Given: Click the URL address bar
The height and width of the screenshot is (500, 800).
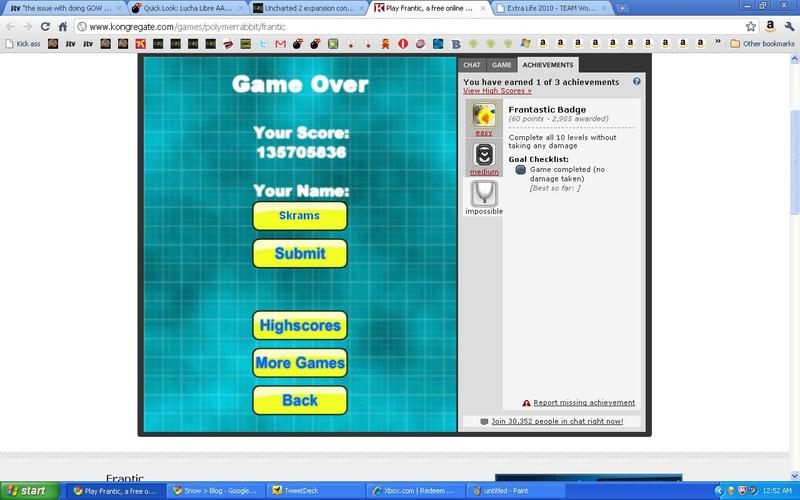Looking at the screenshot, I should [408, 27].
